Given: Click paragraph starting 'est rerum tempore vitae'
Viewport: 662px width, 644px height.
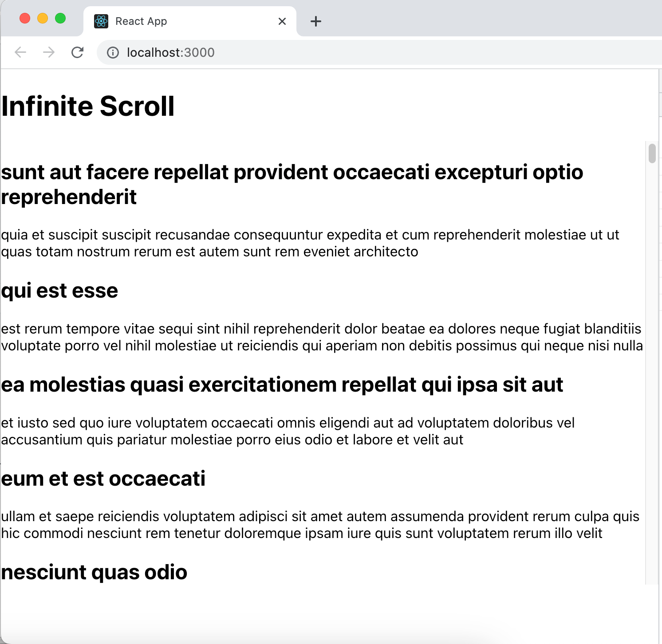Looking at the screenshot, I should [322, 337].
